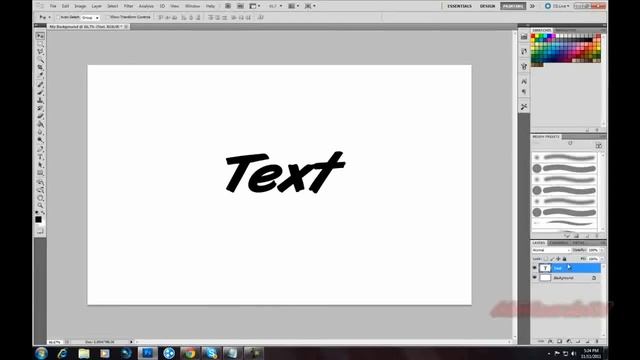Image resolution: width=640 pixels, height=360 pixels.
Task: Click the create new layer icon
Action: pos(587,341)
